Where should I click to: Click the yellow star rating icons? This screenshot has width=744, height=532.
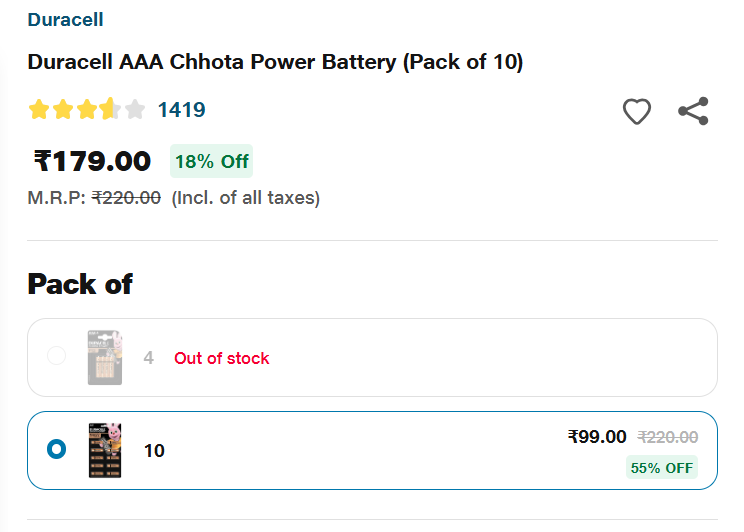tap(86, 110)
